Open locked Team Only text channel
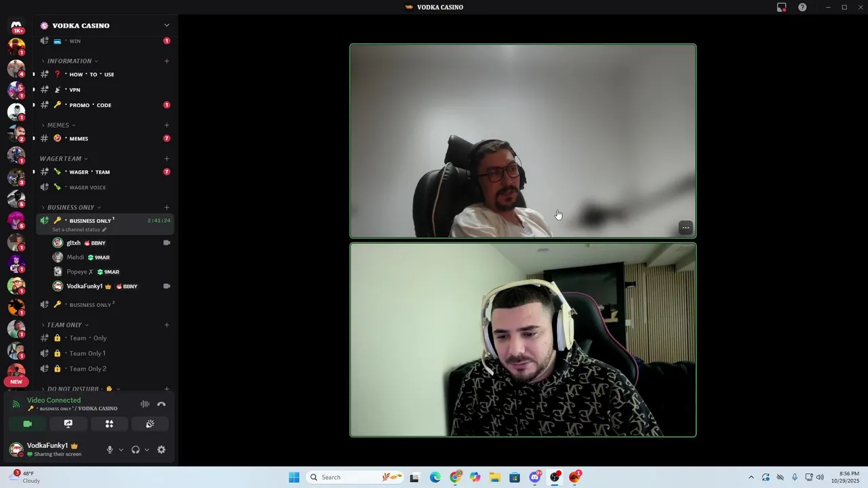868x488 pixels. [x=105, y=338]
